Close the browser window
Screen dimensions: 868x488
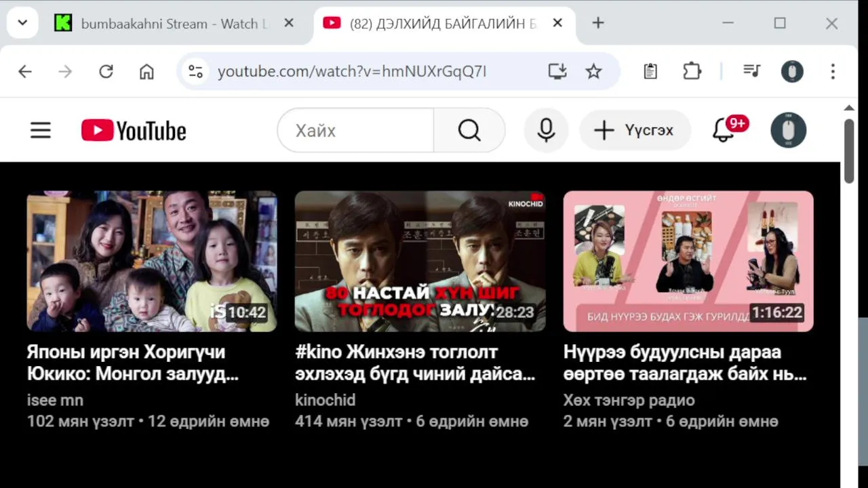point(832,23)
